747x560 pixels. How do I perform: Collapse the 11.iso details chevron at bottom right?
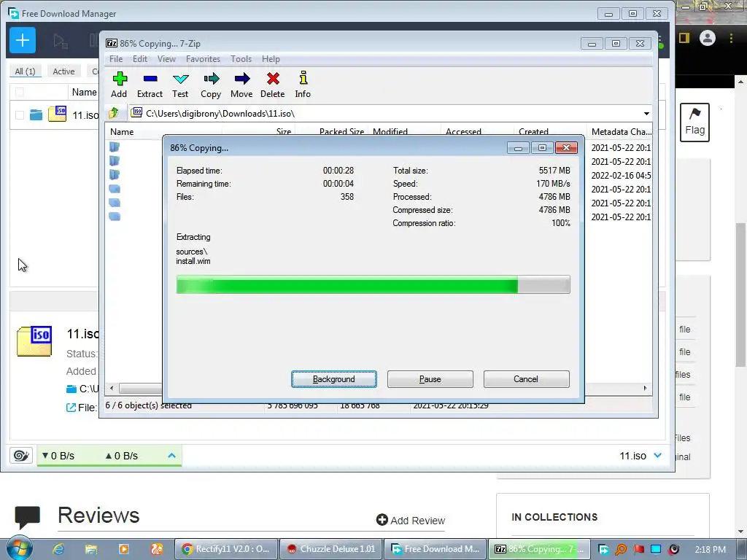658,456
